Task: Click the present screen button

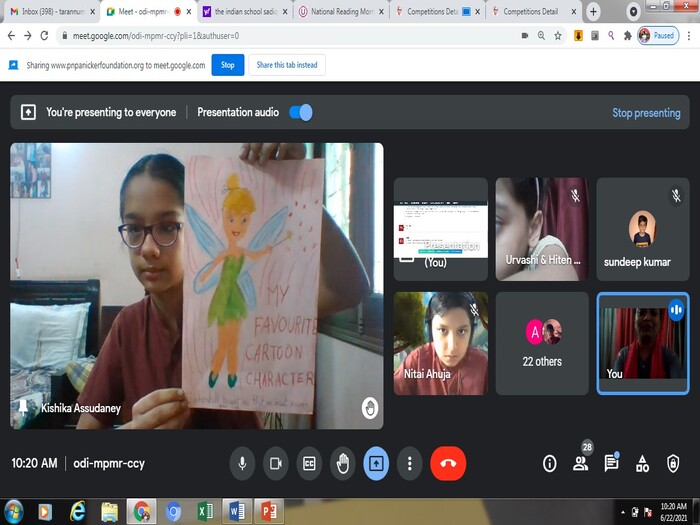Action: tap(376, 463)
